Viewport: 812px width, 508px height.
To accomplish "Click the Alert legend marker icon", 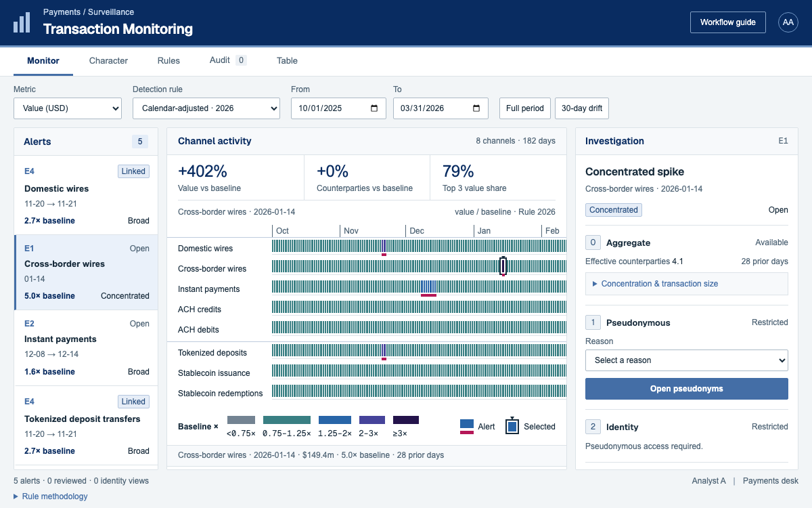I will [467, 426].
